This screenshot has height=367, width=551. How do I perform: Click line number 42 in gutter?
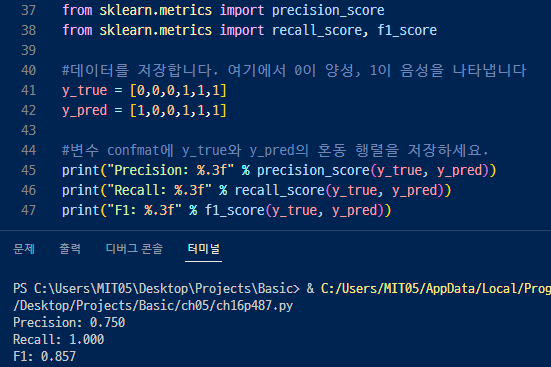[x=28, y=110]
